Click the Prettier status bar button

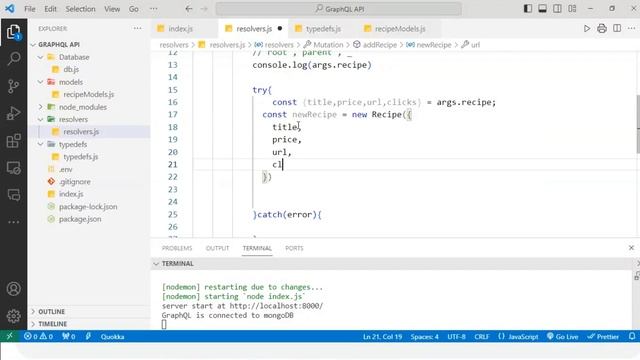(x=603, y=336)
